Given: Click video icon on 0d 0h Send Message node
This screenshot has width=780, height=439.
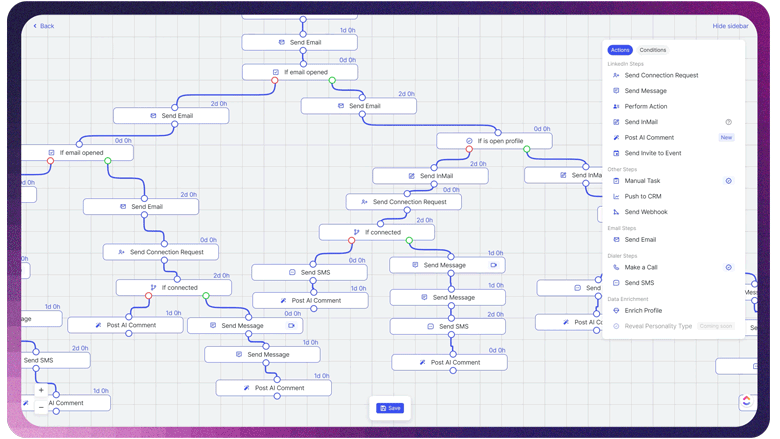Looking at the screenshot, I should pyautogui.click(x=292, y=326).
